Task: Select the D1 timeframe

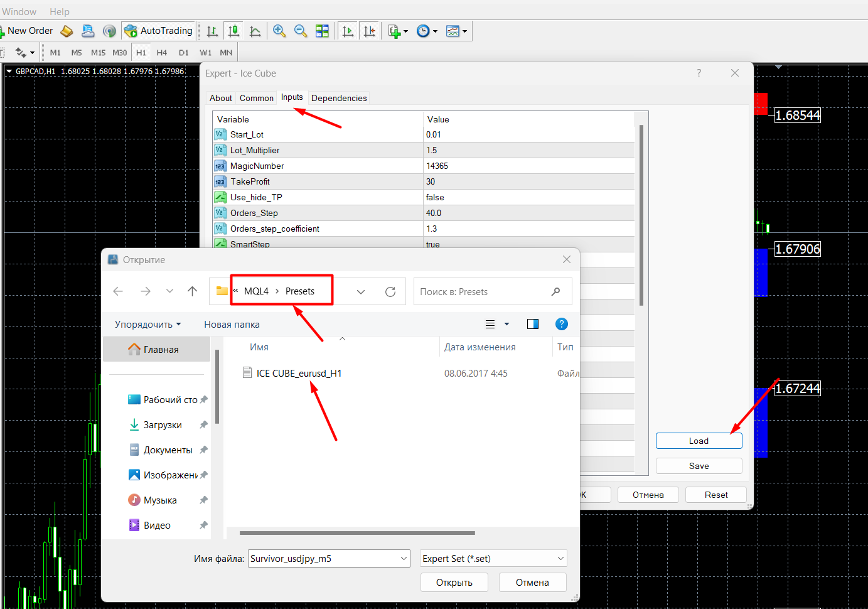Action: pos(183,53)
